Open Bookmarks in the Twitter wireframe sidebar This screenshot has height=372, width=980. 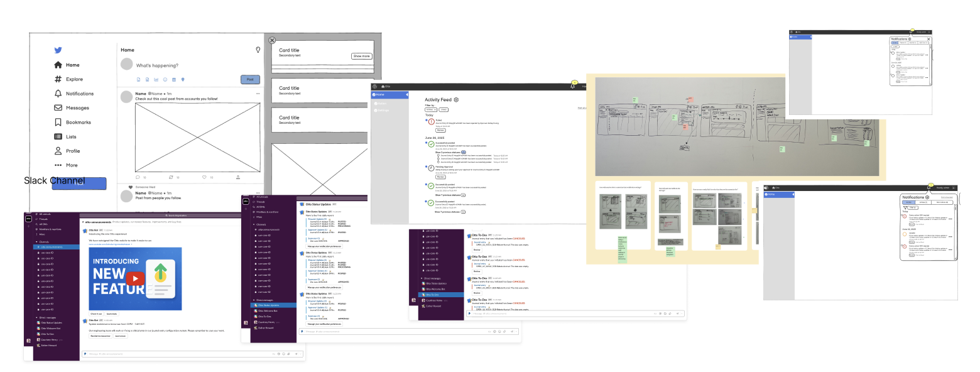(72, 123)
